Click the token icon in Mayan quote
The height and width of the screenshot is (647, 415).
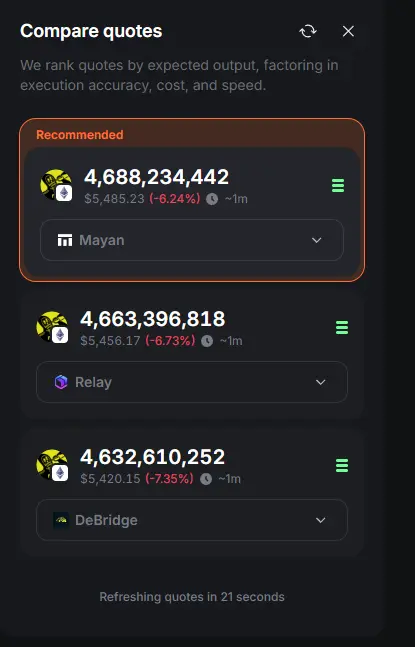click(x=56, y=185)
